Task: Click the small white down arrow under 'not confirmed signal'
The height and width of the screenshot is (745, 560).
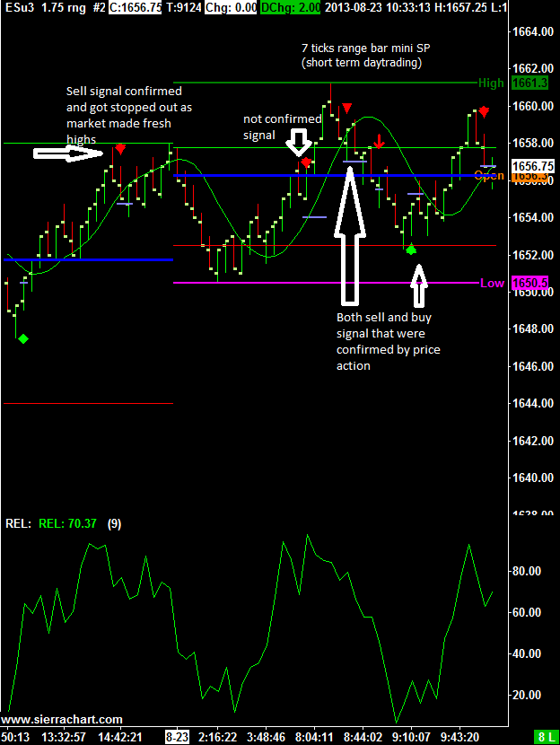Action: (x=300, y=142)
